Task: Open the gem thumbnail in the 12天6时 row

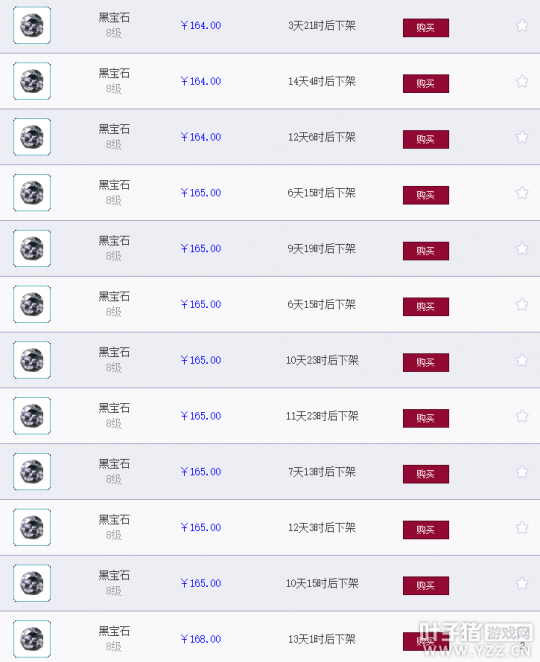Action: coord(32,137)
